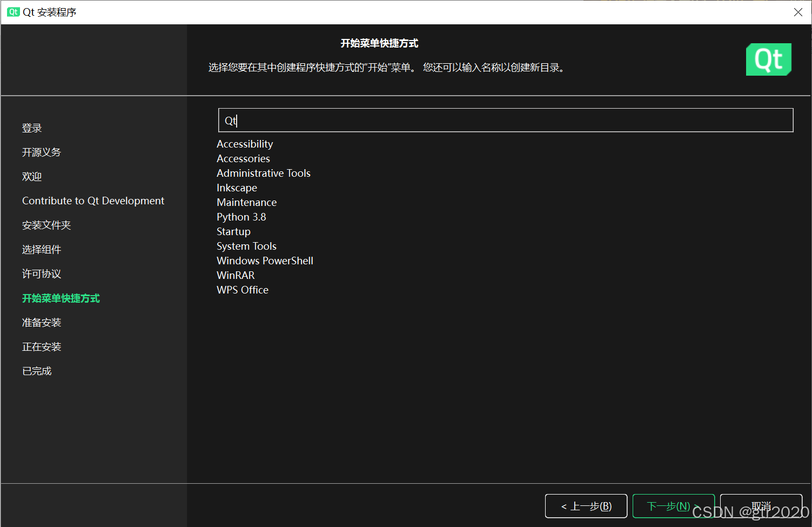
Task: Click the 登录 step in the sidebar
Action: pos(32,128)
